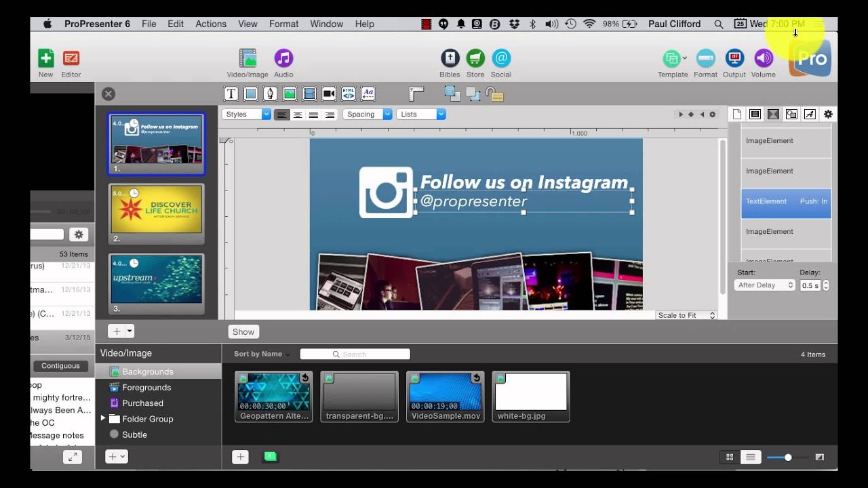Select the TextElement Push In row
The width and height of the screenshot is (868, 488).
(786, 202)
